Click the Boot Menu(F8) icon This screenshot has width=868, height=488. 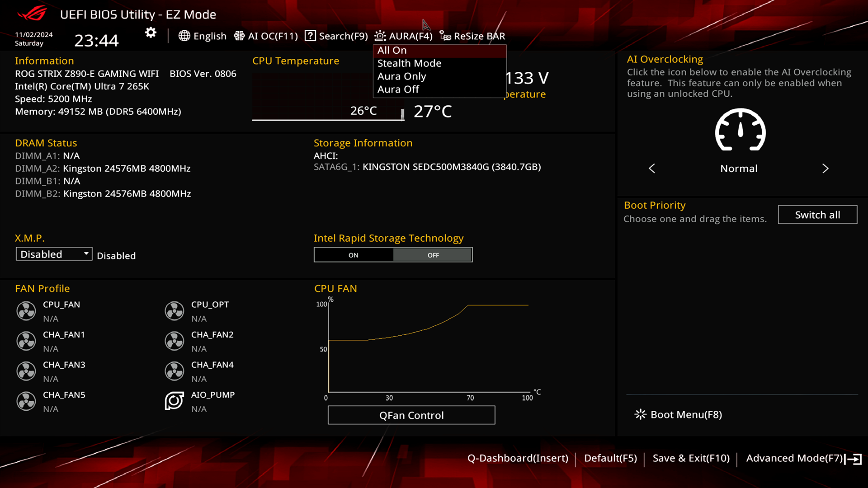coord(640,414)
